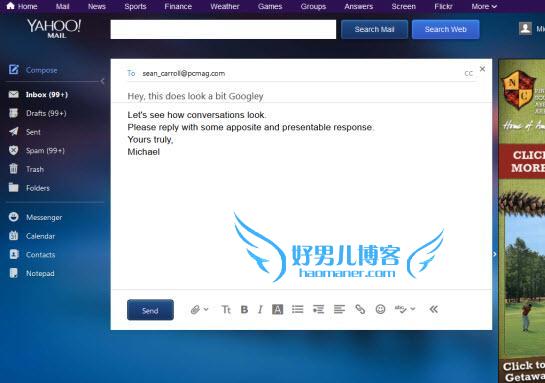545x383 pixels.
Task: Click the Spam shield icon
Action: (14, 150)
